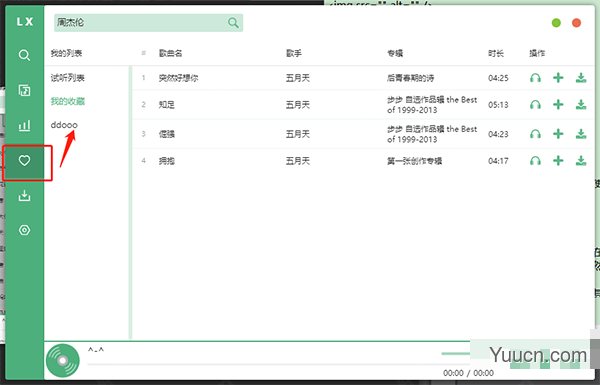Click song name 拥抱

[x=167, y=161]
